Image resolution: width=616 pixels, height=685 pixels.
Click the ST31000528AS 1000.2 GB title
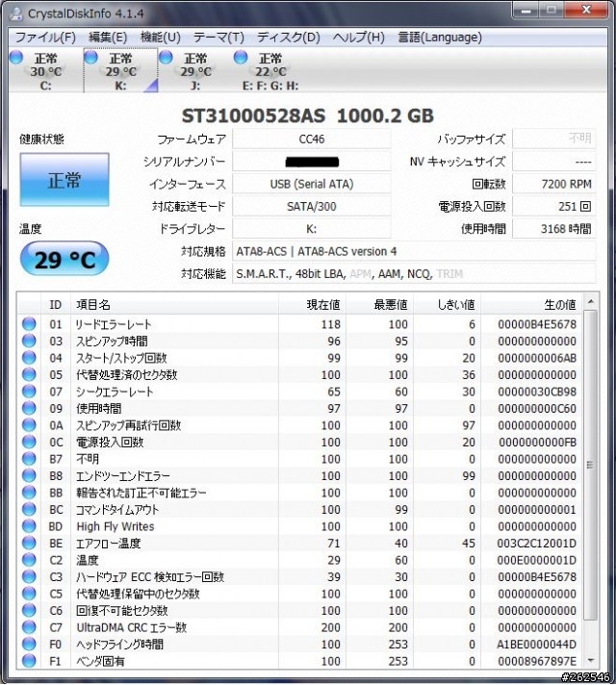[307, 115]
